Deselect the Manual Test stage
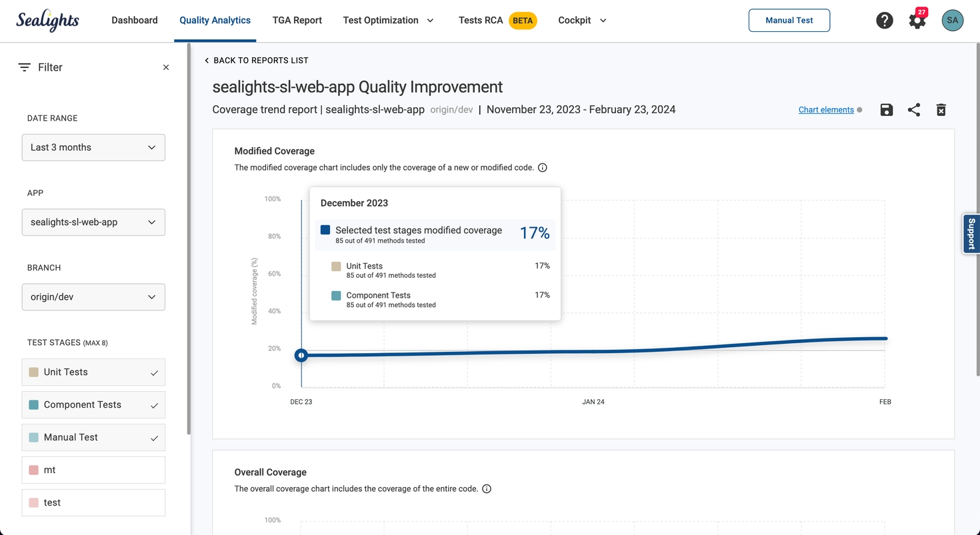 [x=93, y=438]
